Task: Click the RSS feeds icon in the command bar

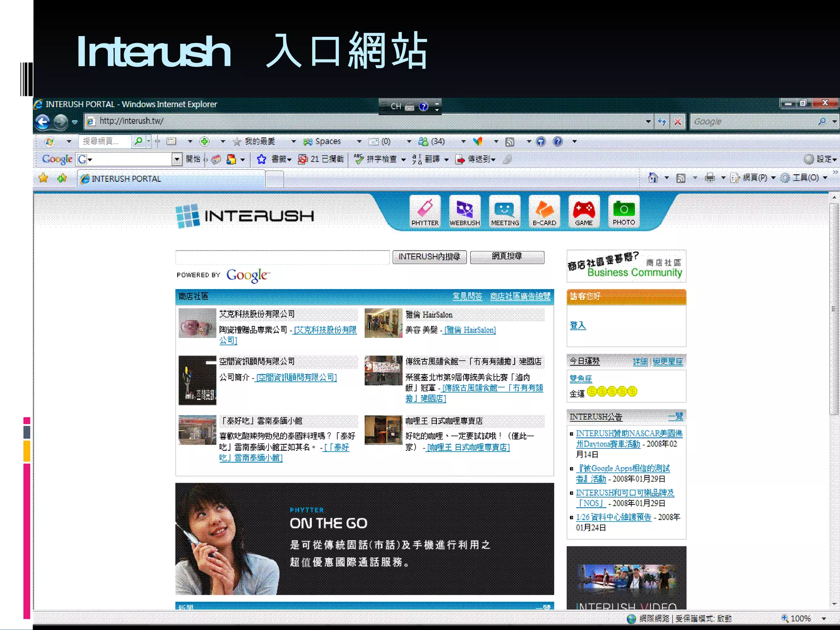Action: [x=681, y=178]
